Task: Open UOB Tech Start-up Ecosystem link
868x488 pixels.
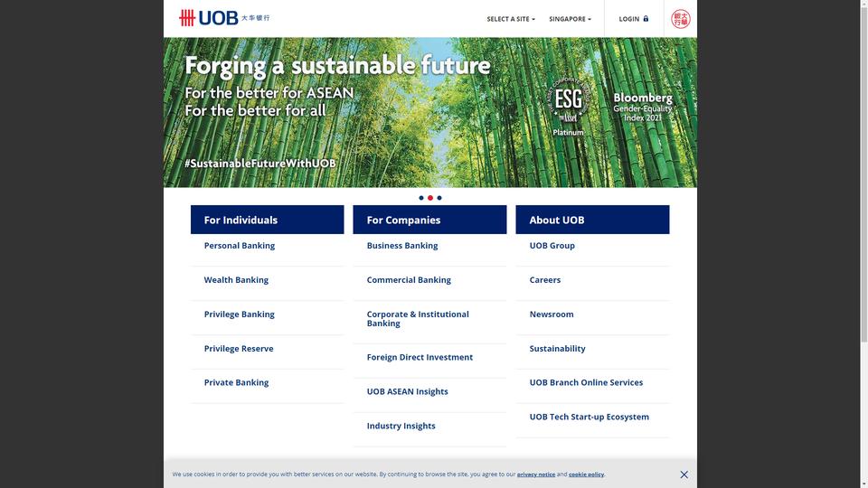Action: tap(589, 417)
